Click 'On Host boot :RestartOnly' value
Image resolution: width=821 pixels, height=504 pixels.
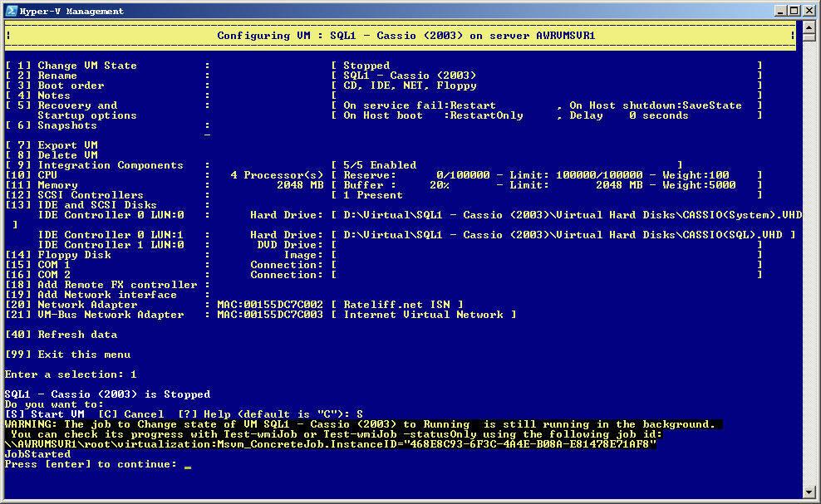(x=433, y=115)
